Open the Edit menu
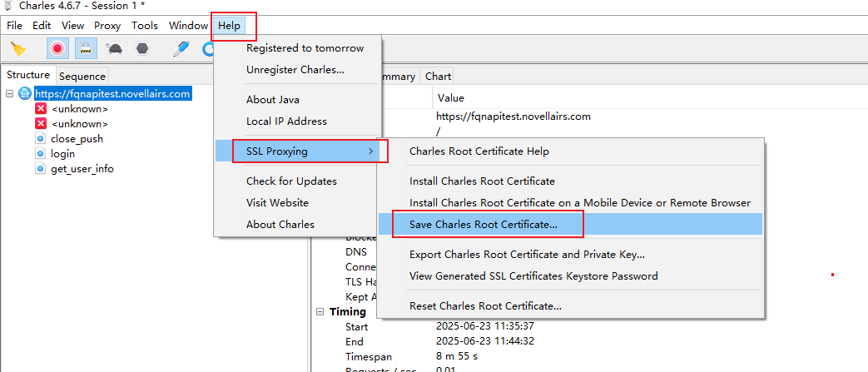Image resolution: width=868 pixels, height=372 pixels. (x=42, y=26)
